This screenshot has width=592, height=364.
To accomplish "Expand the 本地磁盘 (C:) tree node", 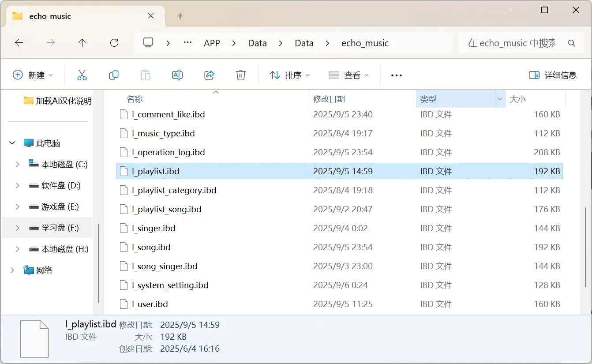I will pos(18,164).
